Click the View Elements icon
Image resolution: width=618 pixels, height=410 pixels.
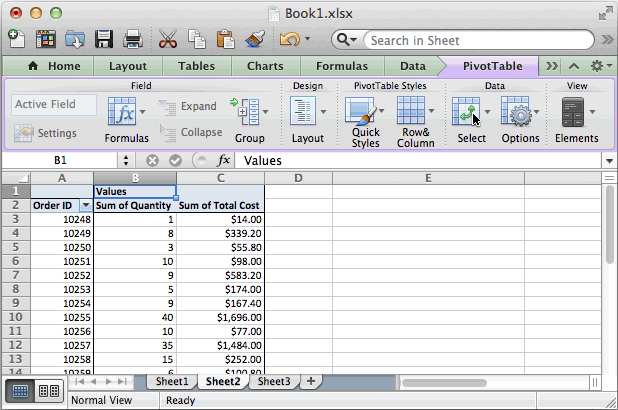click(573, 112)
